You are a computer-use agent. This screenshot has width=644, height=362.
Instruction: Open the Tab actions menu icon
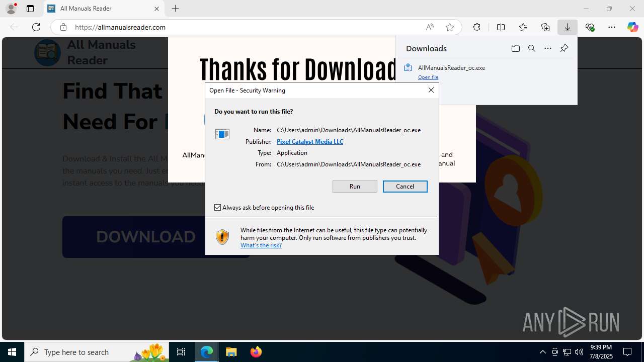30,9
